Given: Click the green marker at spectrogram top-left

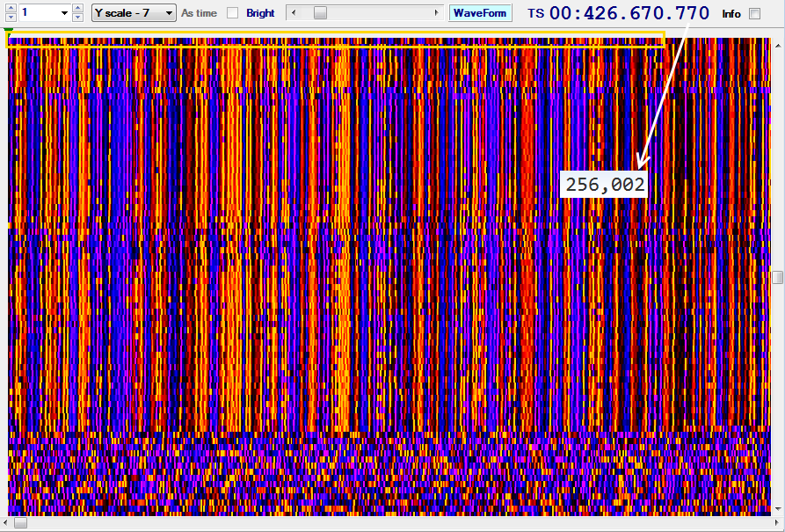Looking at the screenshot, I should click(8, 31).
